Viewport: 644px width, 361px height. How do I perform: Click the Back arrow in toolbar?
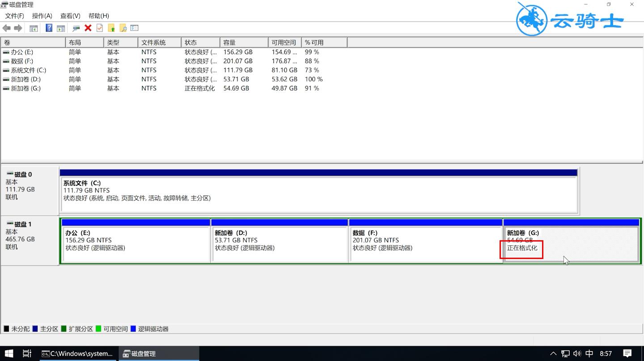click(7, 28)
